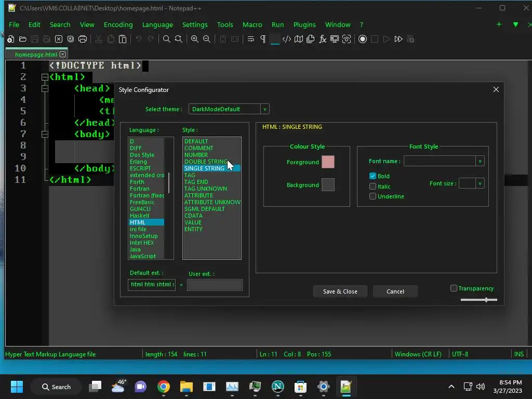This screenshot has width=532, height=399.
Task: Collapse the head fold marker on line 3
Action: (45, 88)
